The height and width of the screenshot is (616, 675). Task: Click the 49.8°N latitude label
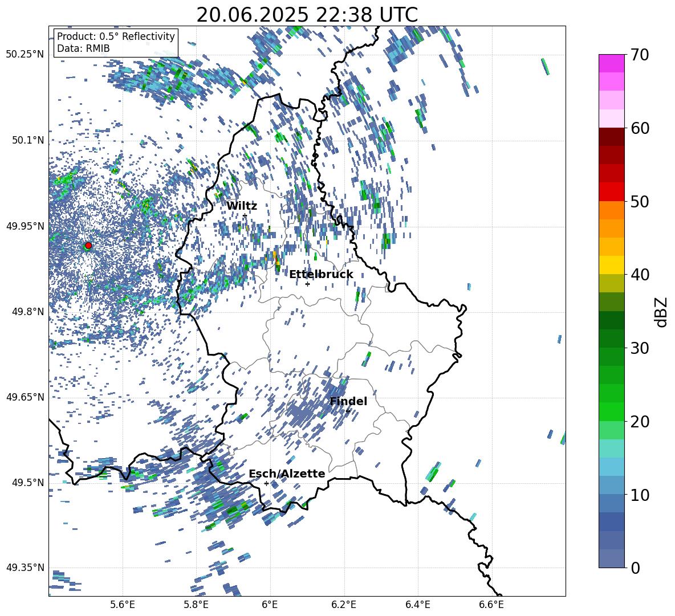(27, 312)
